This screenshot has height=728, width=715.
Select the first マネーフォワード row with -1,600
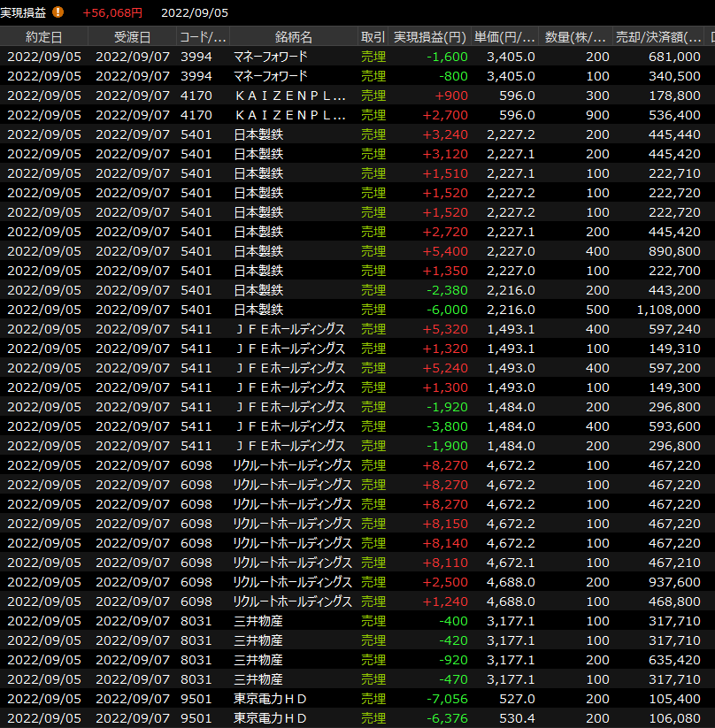pyautogui.click(x=354, y=57)
